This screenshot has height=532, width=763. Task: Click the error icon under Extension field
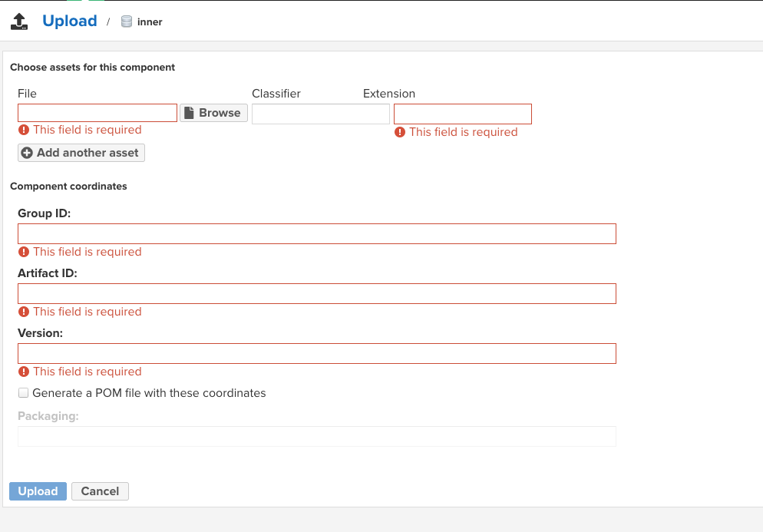coord(400,132)
